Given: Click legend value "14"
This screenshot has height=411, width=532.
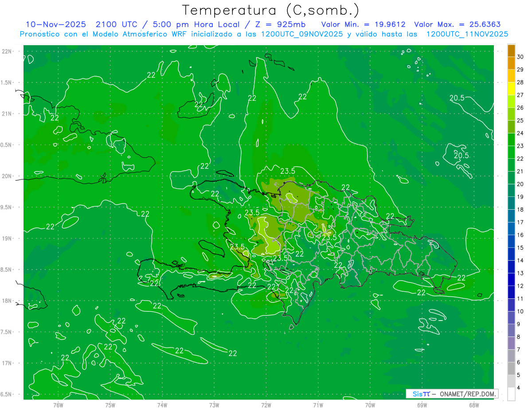Looking at the screenshot, I should pos(520,260).
